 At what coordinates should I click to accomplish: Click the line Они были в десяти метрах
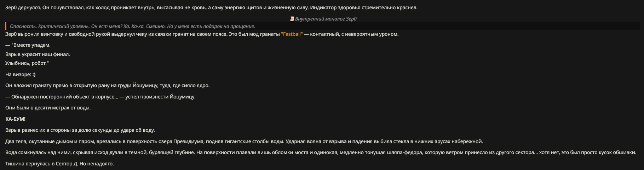(x=48, y=108)
